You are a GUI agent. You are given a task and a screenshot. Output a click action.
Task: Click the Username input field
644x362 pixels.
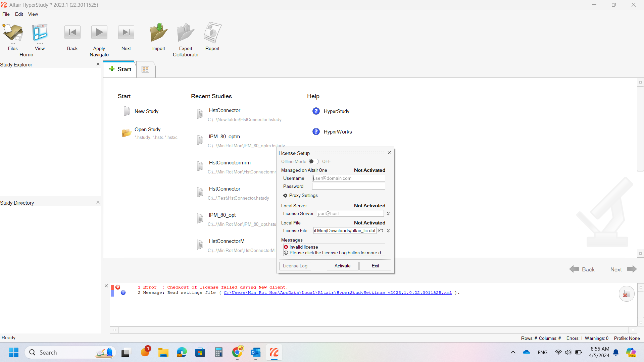pos(348,178)
